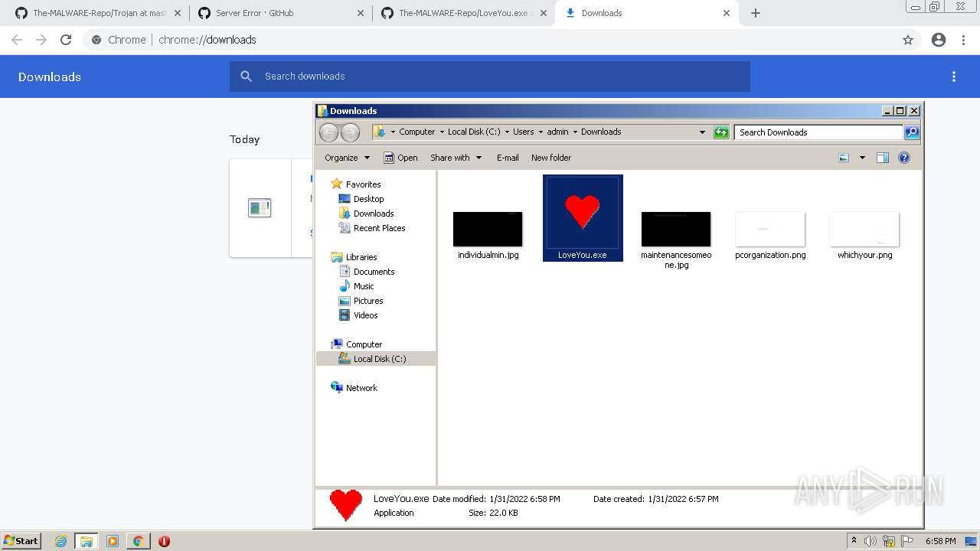The image size is (980, 551).
Task: Click the Search downloads field in Chrome
Action: tap(490, 77)
